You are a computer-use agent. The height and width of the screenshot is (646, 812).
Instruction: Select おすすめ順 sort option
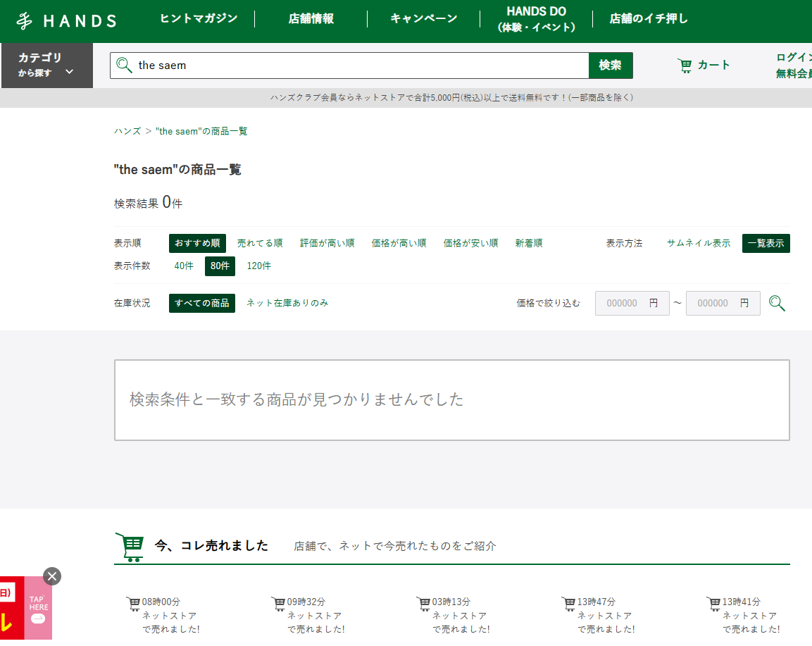pos(197,243)
